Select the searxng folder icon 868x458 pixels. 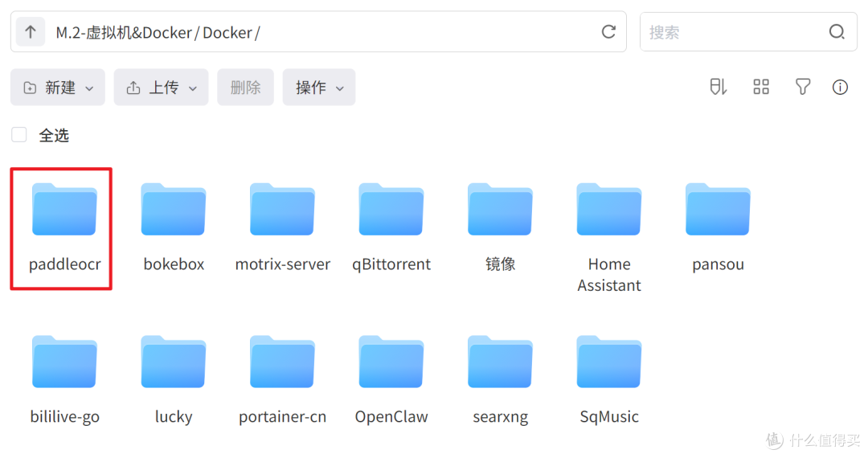(500, 362)
